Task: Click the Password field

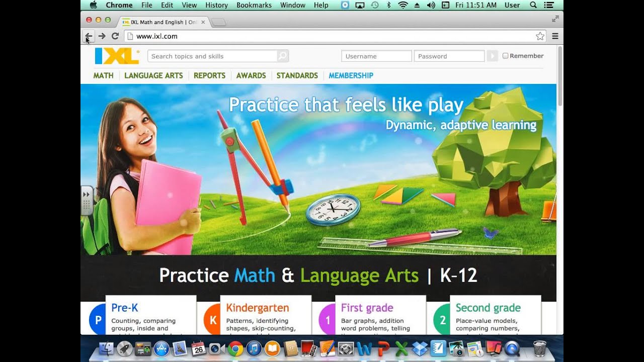Action: pos(449,56)
